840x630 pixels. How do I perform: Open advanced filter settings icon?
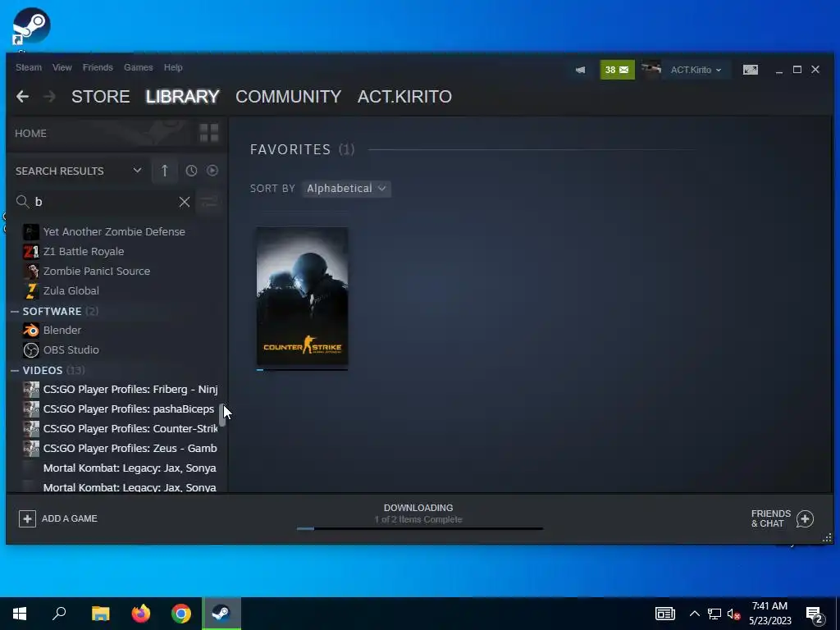pyautogui.click(x=209, y=202)
